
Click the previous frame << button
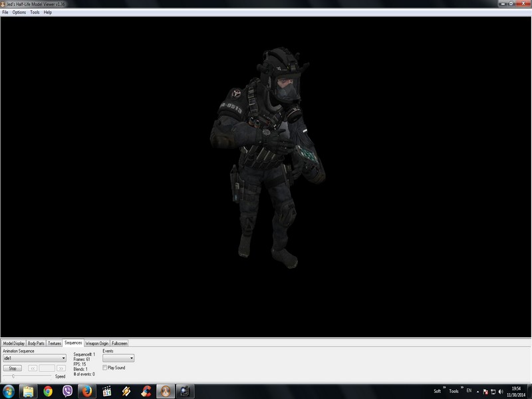point(33,368)
